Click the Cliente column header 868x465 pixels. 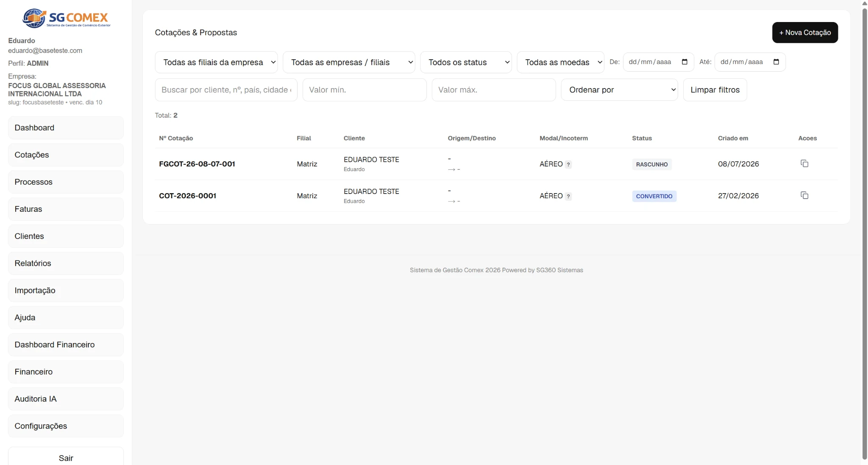click(x=354, y=138)
